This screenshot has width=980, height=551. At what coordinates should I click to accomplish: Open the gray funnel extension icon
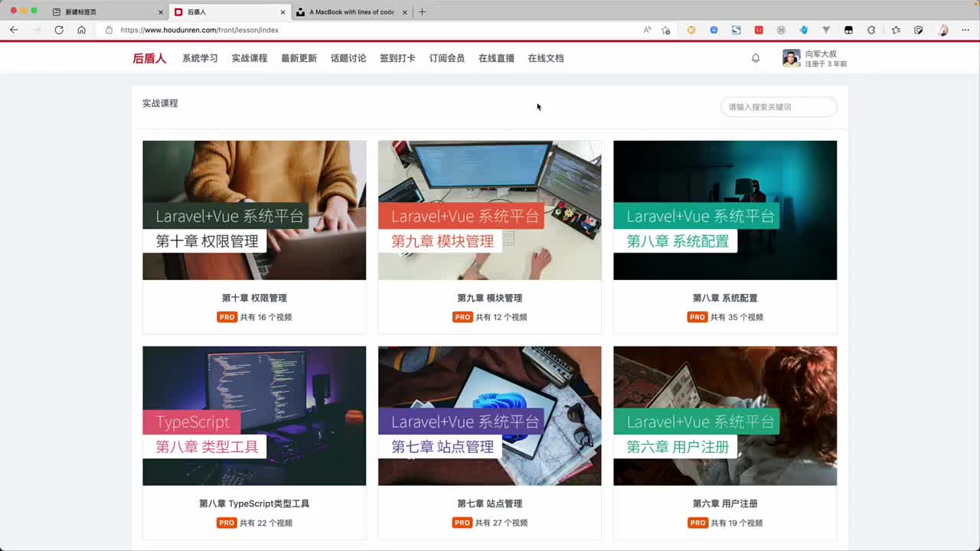pos(826,30)
